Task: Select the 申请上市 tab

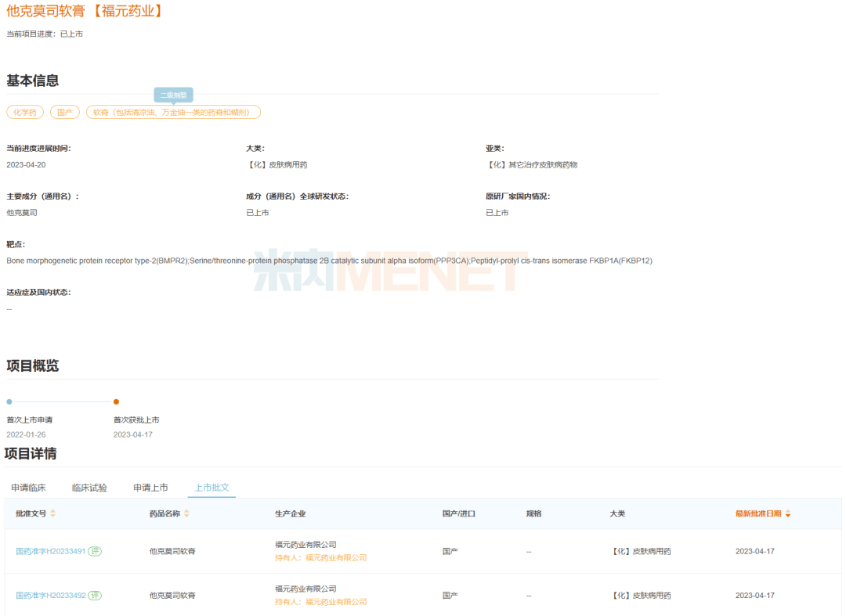Action: coord(150,488)
